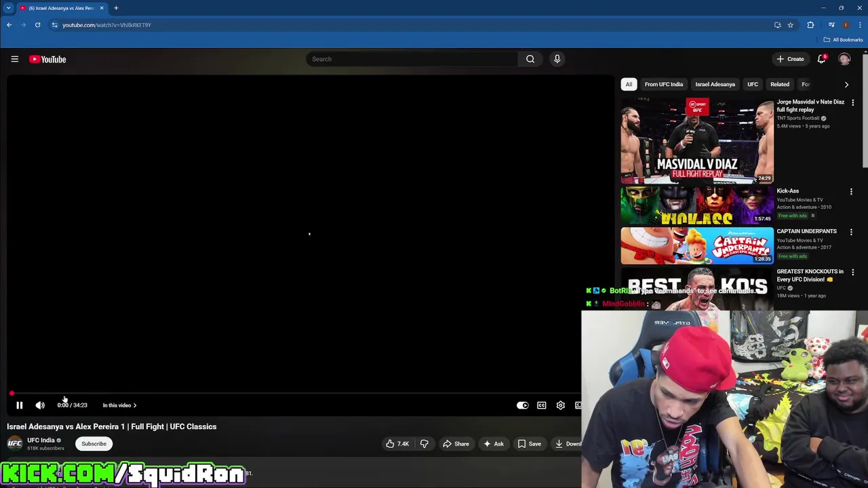Click the address bar URL
Screen dimensions: 868x488
(106, 25)
